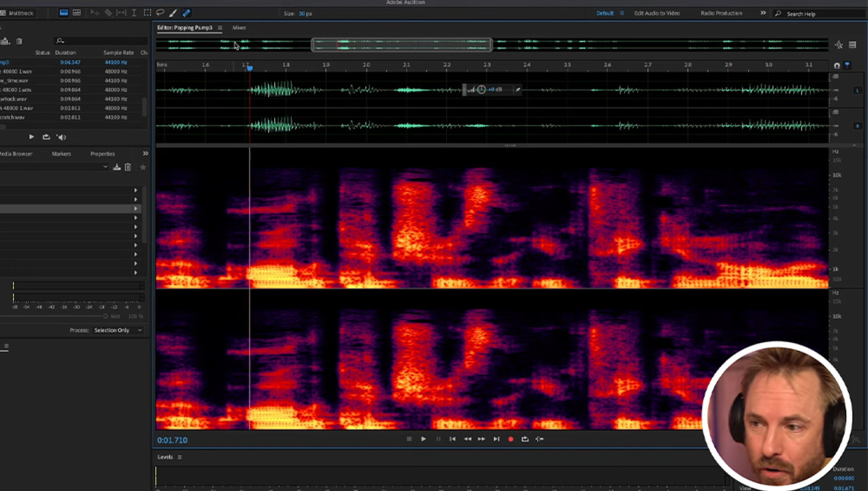Viewport: 868px width, 491px height.
Task: Toggle auto-play speaker icon in Files panel
Action: (x=62, y=137)
